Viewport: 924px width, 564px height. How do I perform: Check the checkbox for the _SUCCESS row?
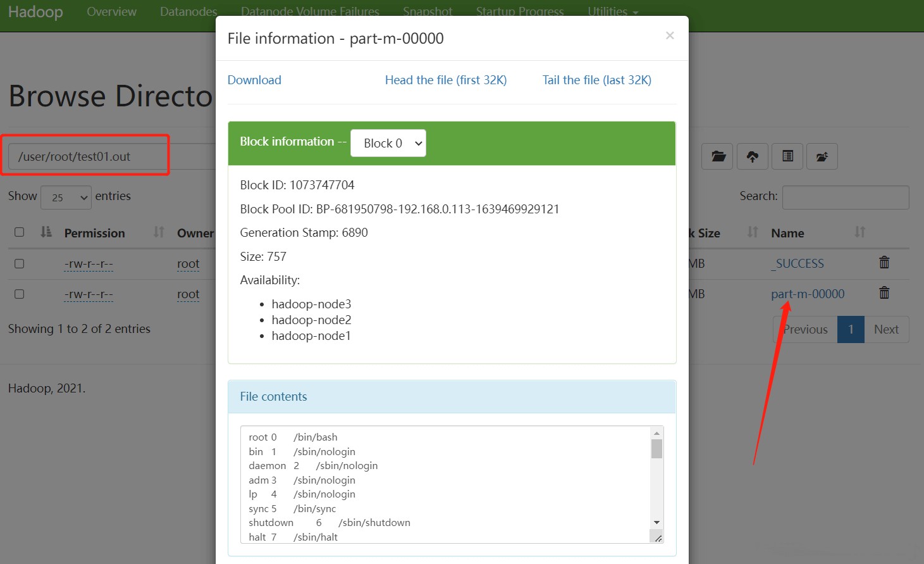click(18, 263)
